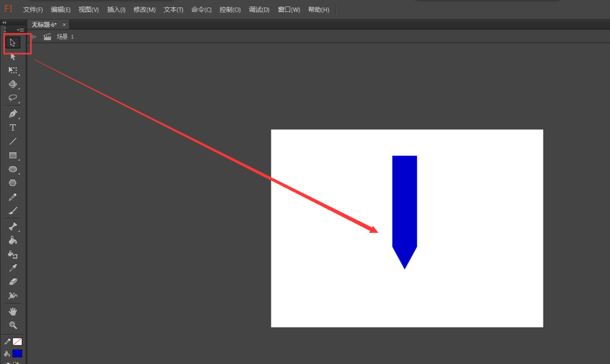Click the Flash Fl application logo
This screenshot has height=364, width=610.
[8, 9]
